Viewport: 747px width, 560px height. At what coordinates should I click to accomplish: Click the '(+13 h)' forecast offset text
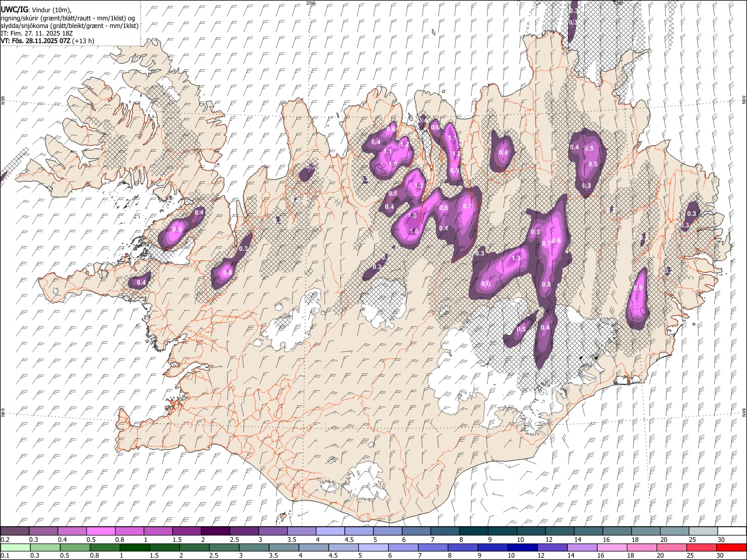[x=84, y=41]
